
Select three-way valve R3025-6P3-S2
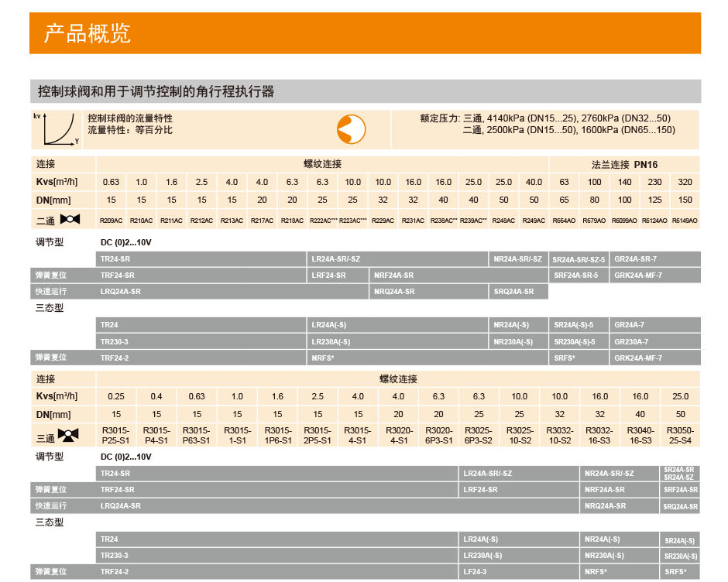tap(479, 436)
